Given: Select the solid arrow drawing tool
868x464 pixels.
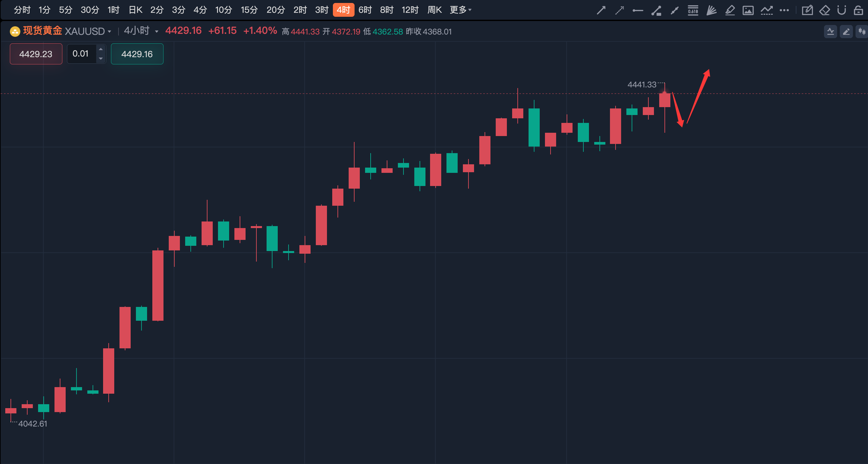Looking at the screenshot, I should pyautogui.click(x=601, y=11).
